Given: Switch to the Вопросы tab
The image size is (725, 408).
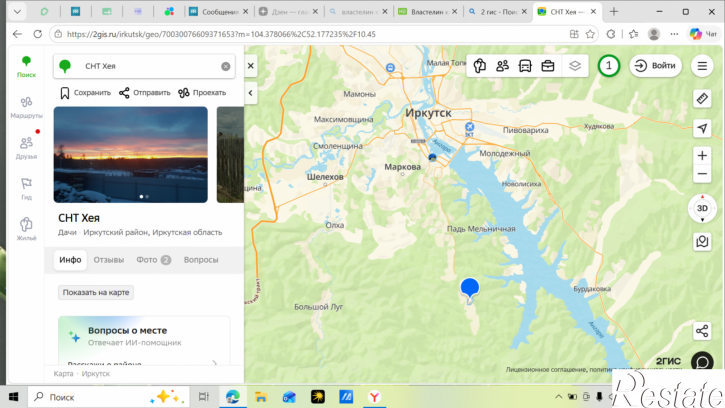Looking at the screenshot, I should (x=201, y=260).
